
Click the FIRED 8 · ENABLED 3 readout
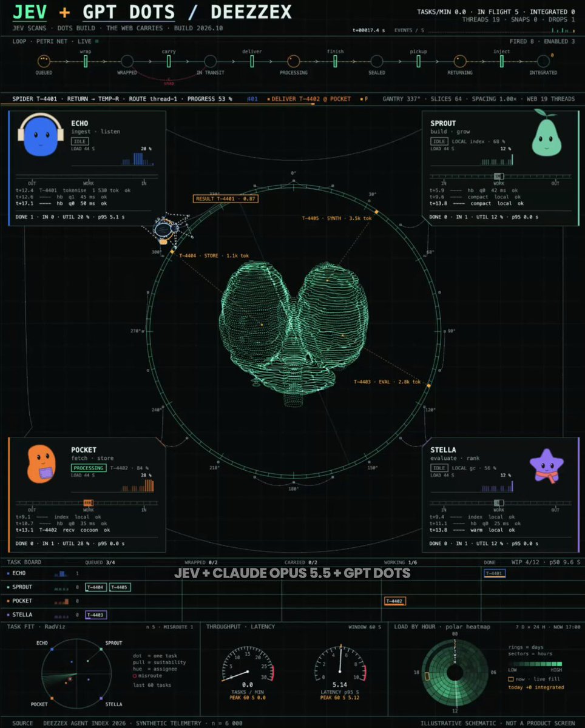(544, 41)
